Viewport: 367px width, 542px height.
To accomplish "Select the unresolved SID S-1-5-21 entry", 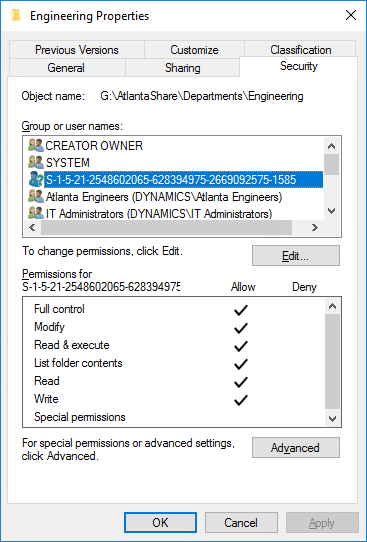I will 184,180.
